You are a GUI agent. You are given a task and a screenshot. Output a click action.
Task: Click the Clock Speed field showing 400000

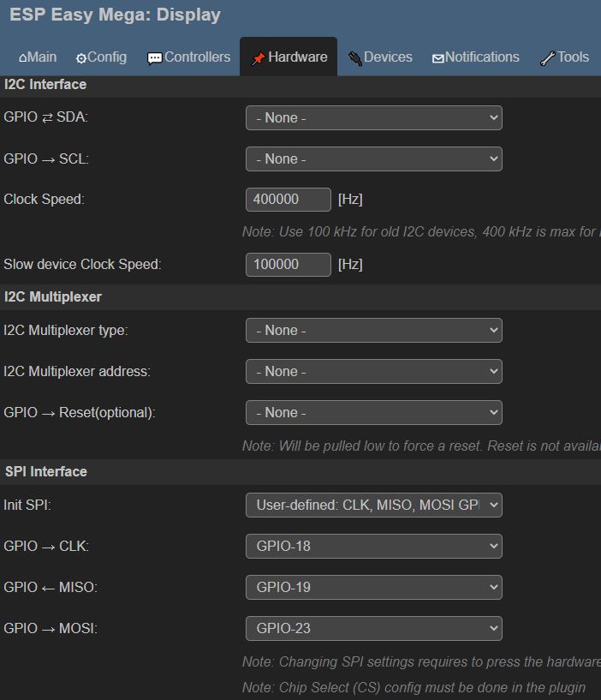[x=289, y=199]
